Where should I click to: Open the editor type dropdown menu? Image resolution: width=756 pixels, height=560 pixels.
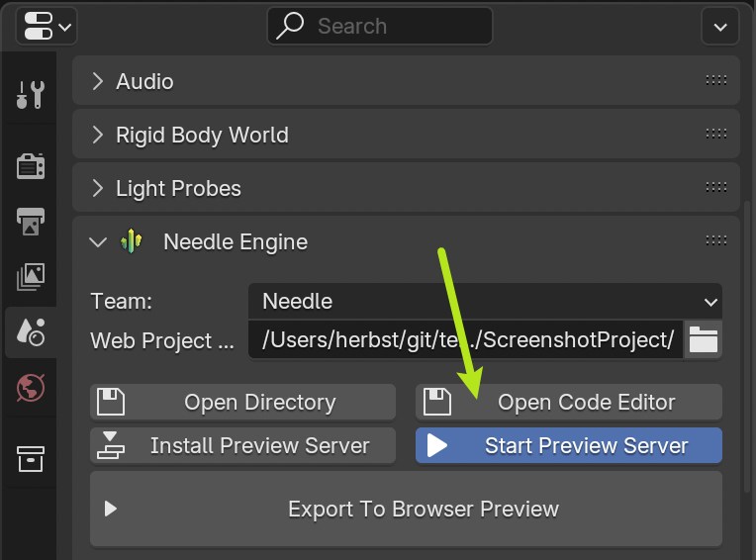coord(47,26)
